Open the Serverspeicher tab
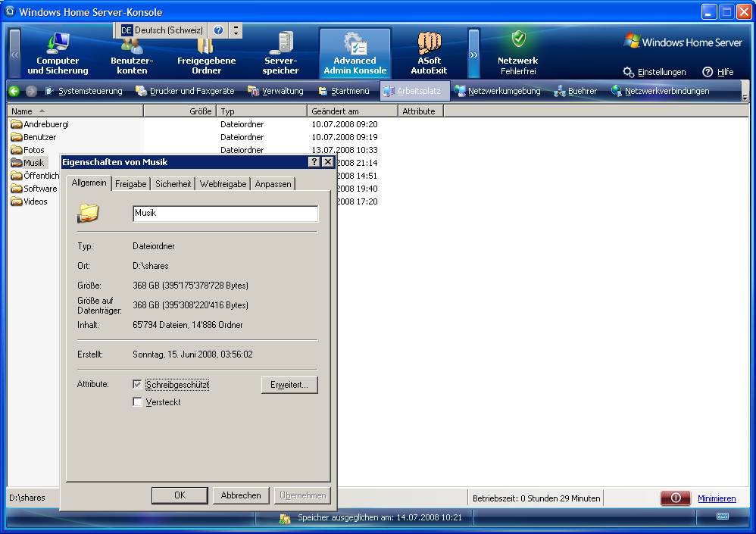This screenshot has width=756, height=534. (x=280, y=54)
